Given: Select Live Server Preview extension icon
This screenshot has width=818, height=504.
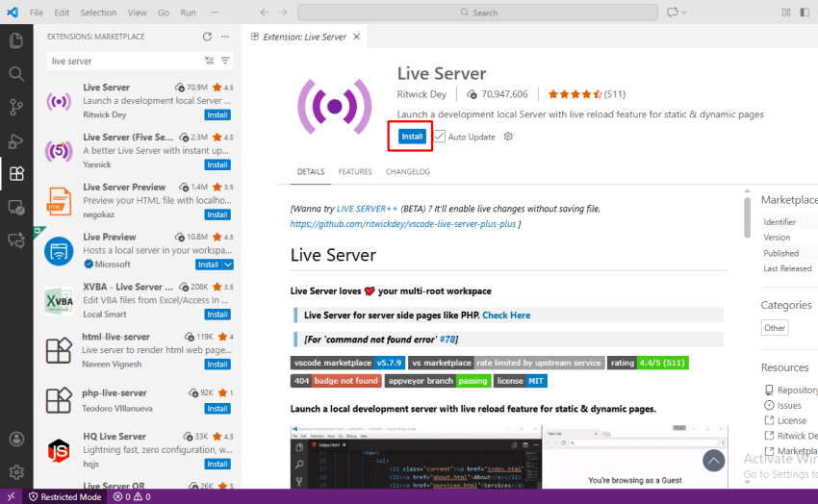Looking at the screenshot, I should tap(59, 201).
